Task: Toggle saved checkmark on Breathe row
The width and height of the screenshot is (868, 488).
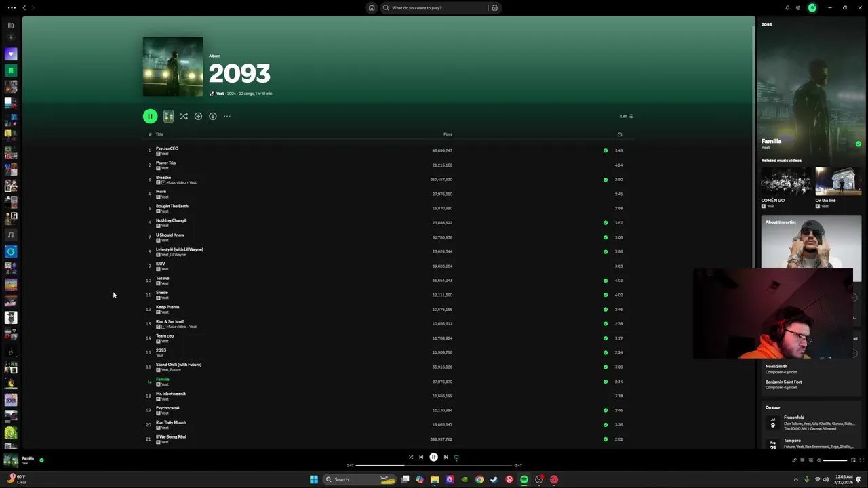Action: 606,180
